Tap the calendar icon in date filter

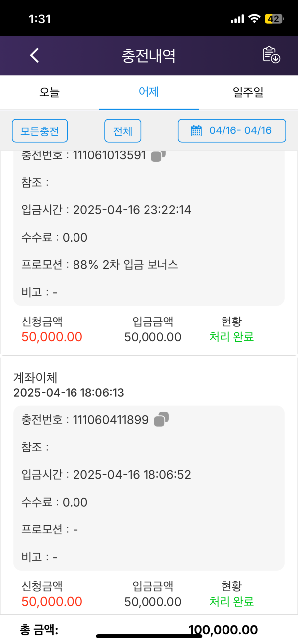click(196, 131)
